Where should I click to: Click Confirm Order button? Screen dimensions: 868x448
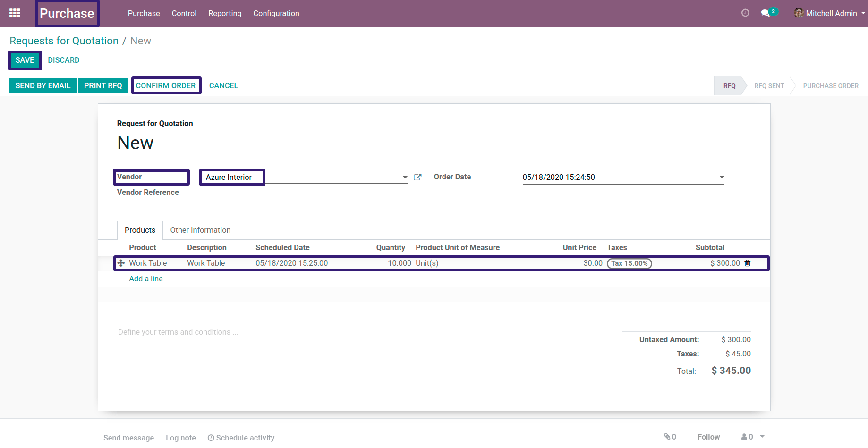tap(166, 85)
